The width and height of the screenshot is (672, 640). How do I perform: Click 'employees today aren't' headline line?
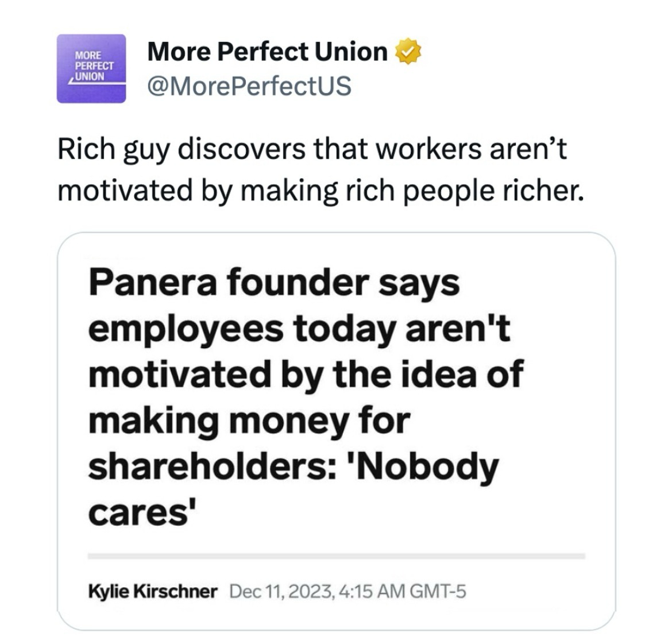point(299,329)
